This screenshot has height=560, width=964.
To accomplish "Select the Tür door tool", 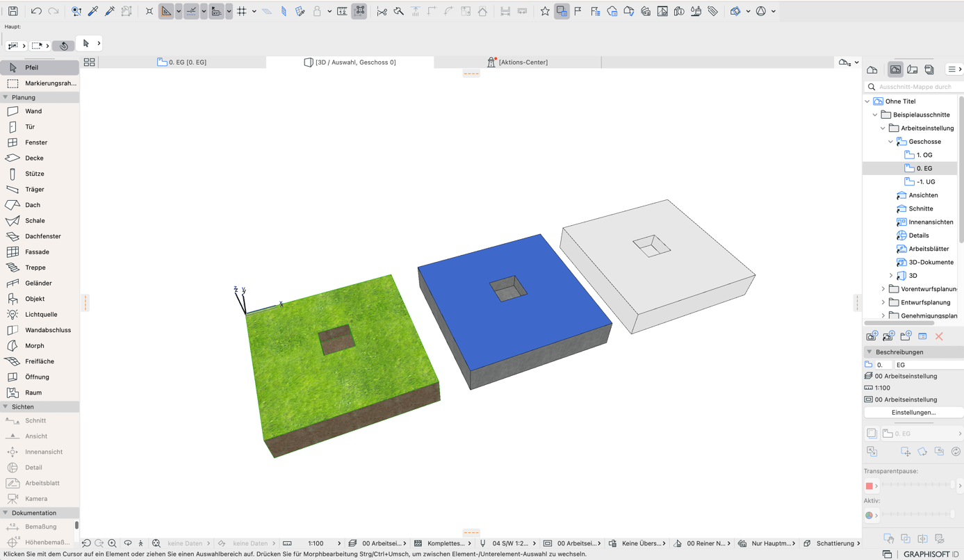I will pyautogui.click(x=40, y=127).
